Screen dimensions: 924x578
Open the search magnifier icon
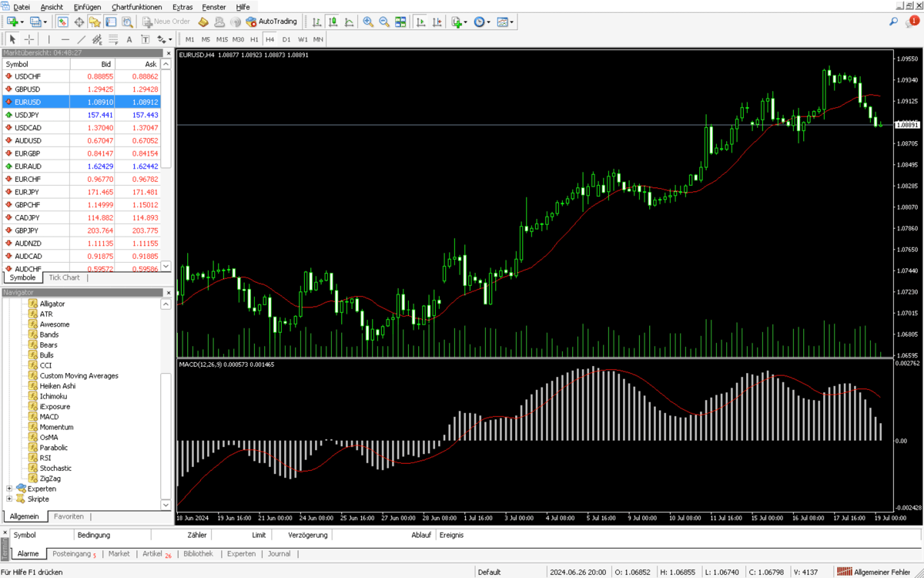tap(893, 22)
